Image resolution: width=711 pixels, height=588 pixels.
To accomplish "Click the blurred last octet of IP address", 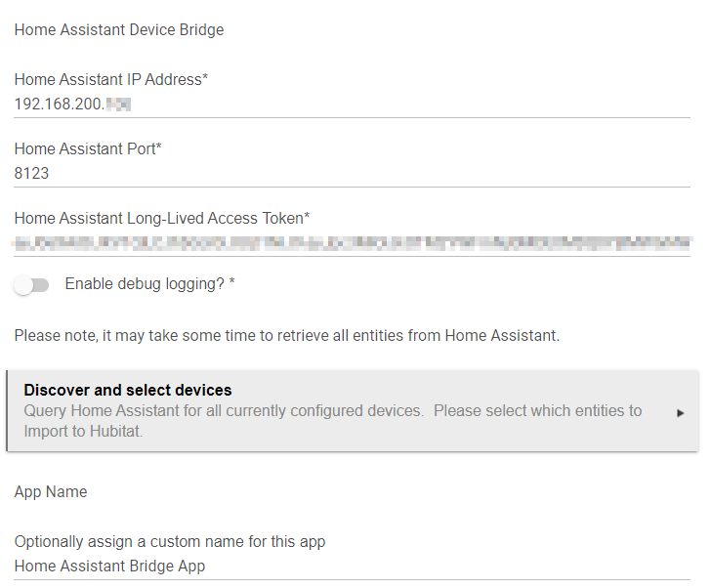I will tap(119, 104).
